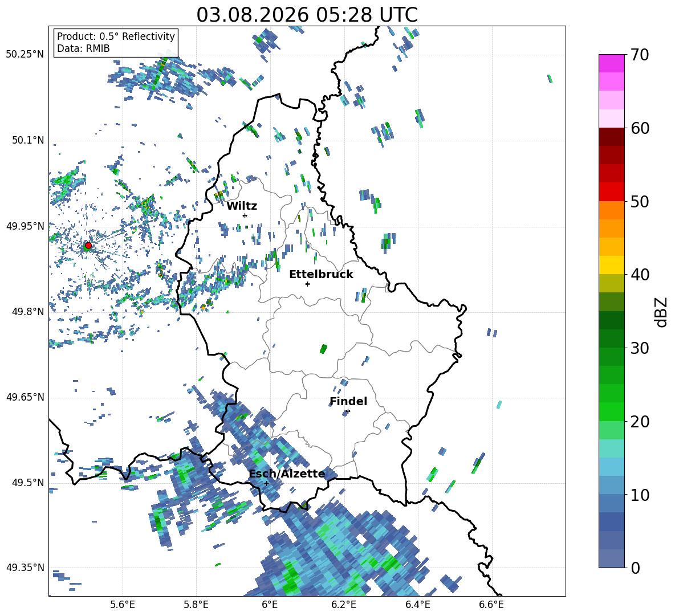Screen dimensions: 675x616
Task: Click the green 20 dBZ colorbar segment
Action: click(x=611, y=411)
